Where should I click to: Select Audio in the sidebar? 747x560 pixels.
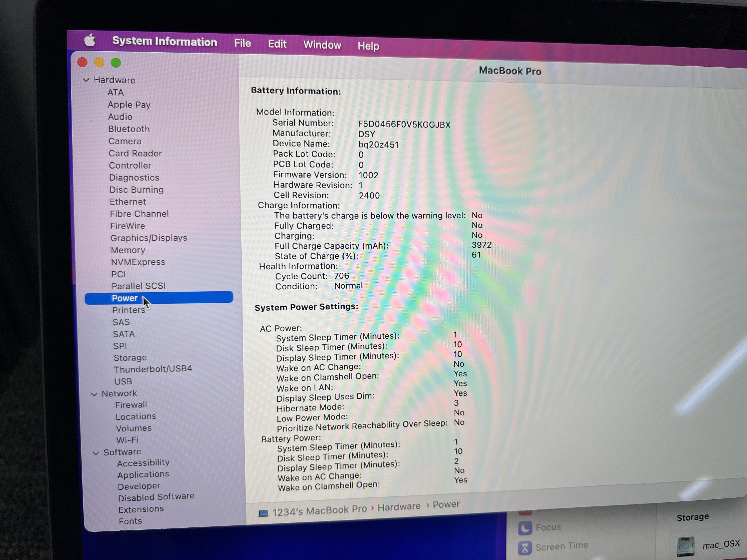(x=120, y=117)
